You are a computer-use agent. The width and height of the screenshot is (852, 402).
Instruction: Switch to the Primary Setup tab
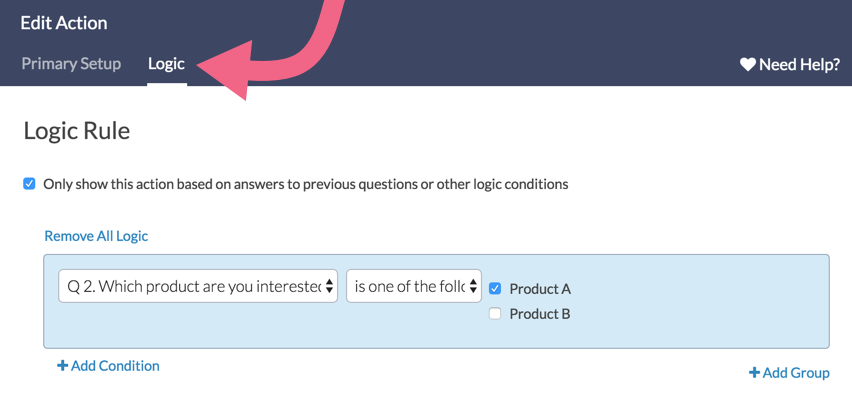point(71,63)
